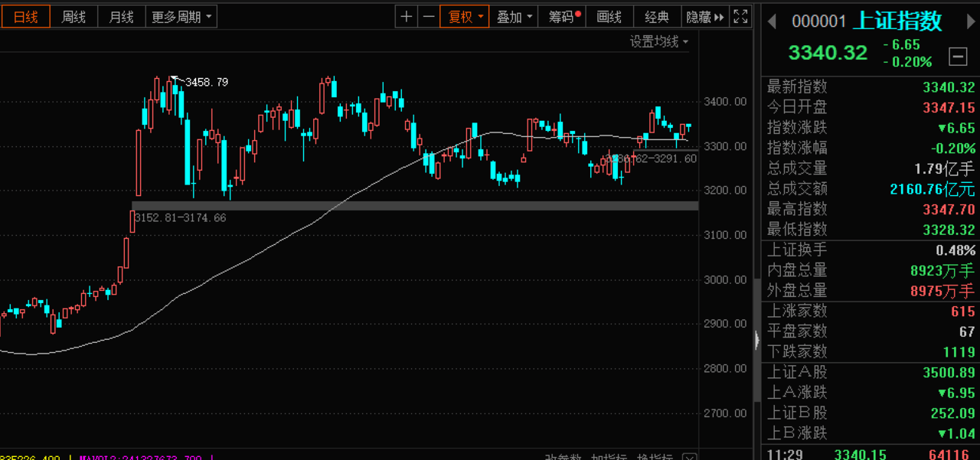The height and width of the screenshot is (460, 980).
Task: Open the 叠加 overlay dropdown
Action: pyautogui.click(x=514, y=17)
